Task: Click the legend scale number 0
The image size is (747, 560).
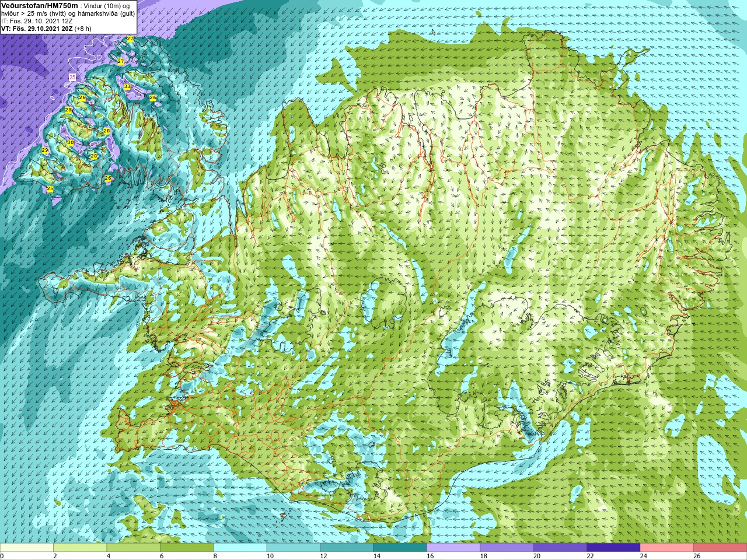Action: (x=2, y=556)
